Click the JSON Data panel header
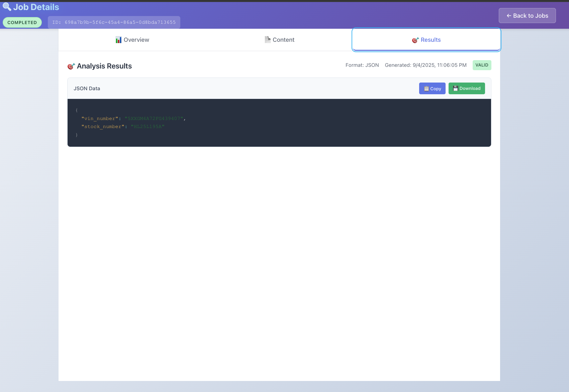The image size is (569, 392). 87,88
